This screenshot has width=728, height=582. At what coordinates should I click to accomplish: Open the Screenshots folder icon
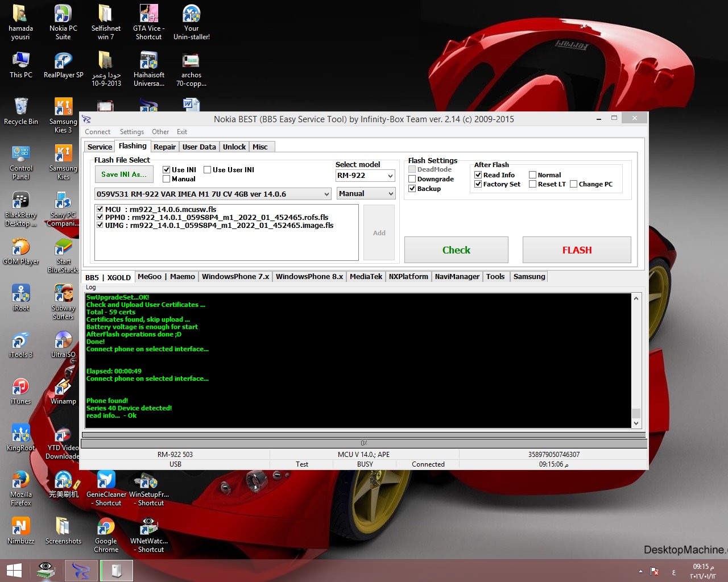[x=63, y=531]
